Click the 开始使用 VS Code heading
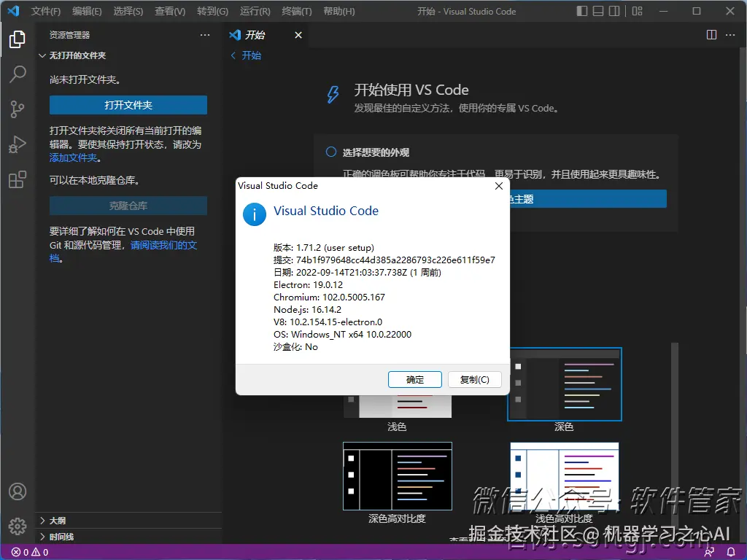Image resolution: width=747 pixels, height=560 pixels. [x=411, y=90]
